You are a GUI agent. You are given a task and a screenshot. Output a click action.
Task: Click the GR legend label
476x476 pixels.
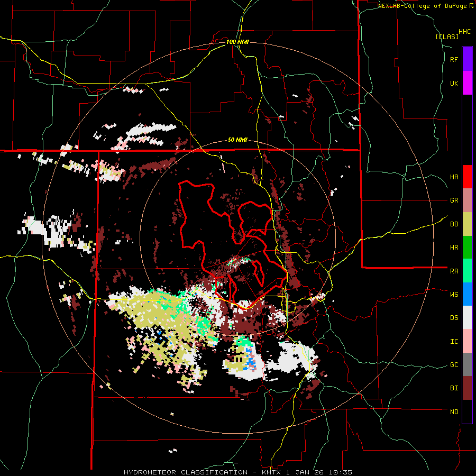[x=454, y=200]
